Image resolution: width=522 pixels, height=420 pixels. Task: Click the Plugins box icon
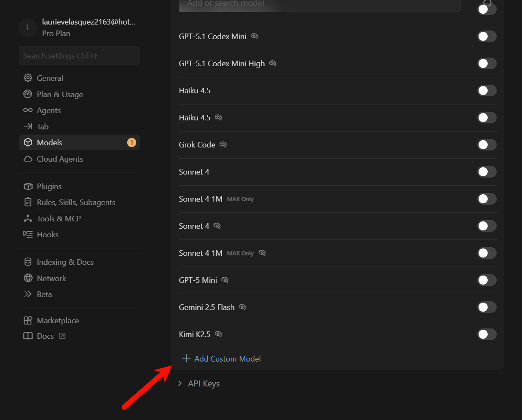[28, 186]
